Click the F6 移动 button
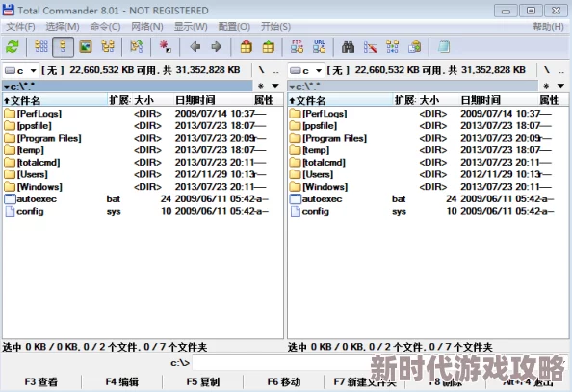The height and width of the screenshot is (392, 572). pyautogui.click(x=284, y=382)
